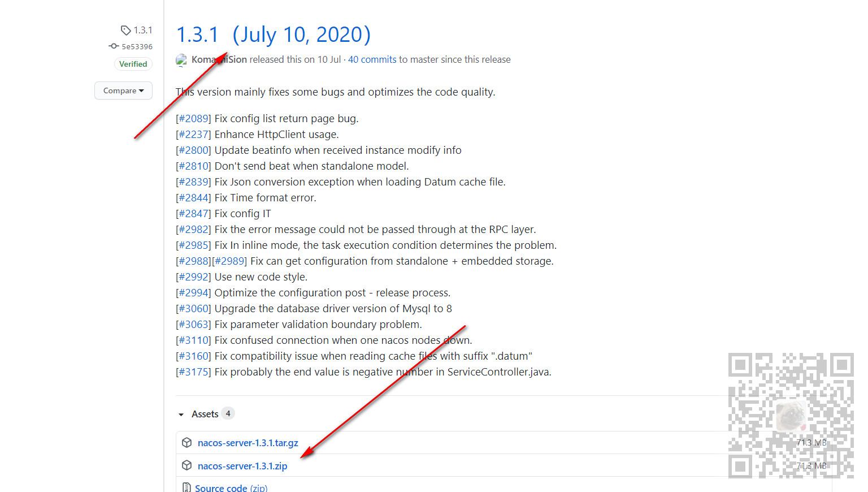Open issue #3110 link
Image resolution: width=868 pixels, height=492 pixels.
(x=193, y=340)
